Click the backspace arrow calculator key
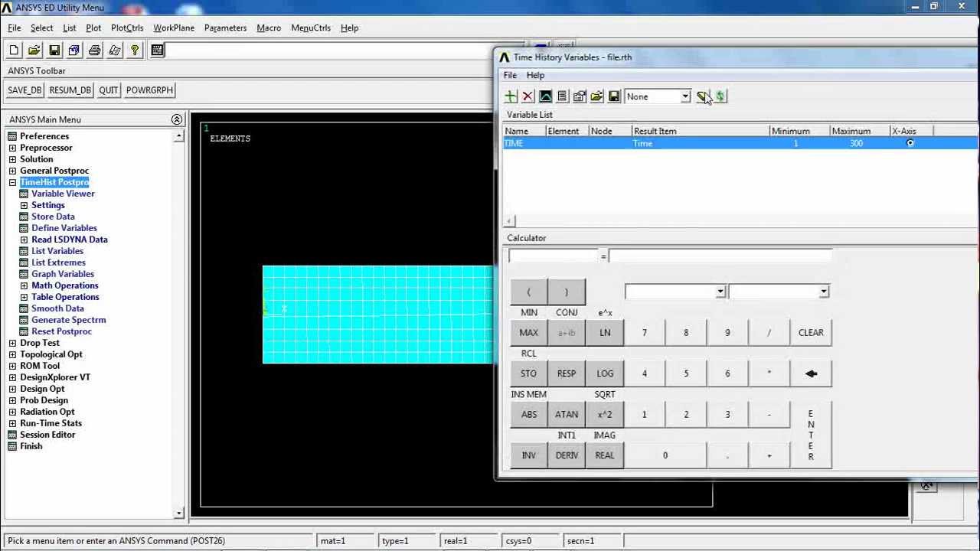This screenshot has height=551, width=980. 811,373
